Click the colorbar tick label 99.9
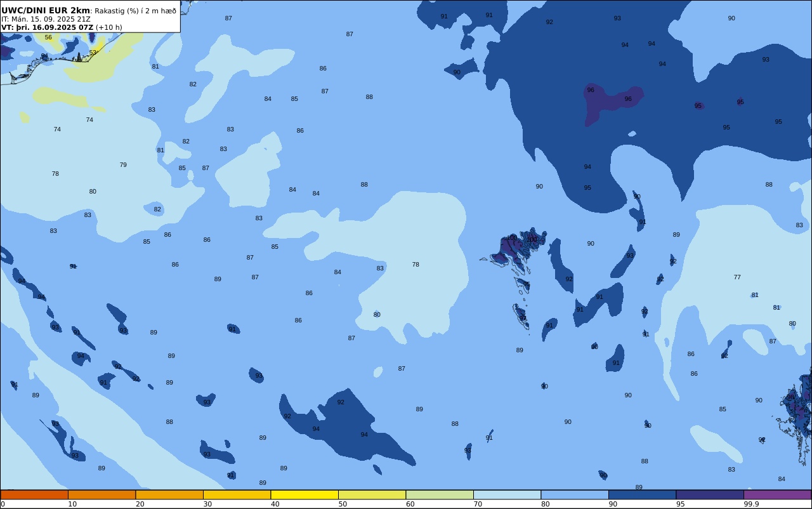 click(752, 504)
